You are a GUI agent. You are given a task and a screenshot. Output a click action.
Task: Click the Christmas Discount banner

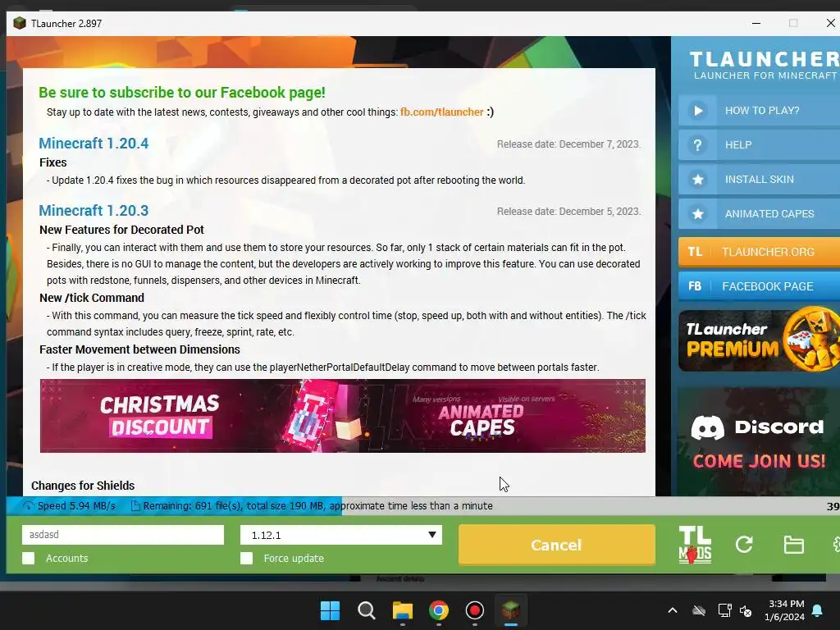[160, 416]
